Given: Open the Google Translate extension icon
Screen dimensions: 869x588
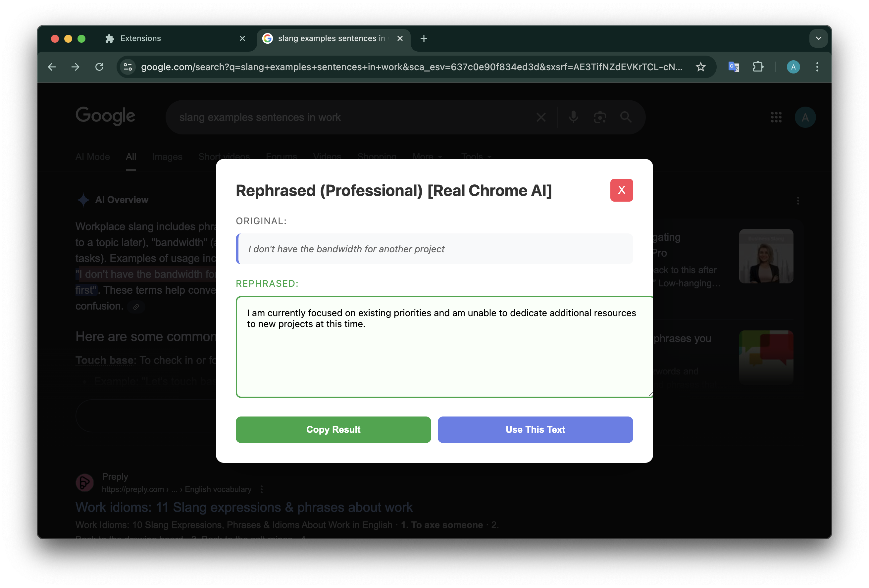Looking at the screenshot, I should point(733,67).
